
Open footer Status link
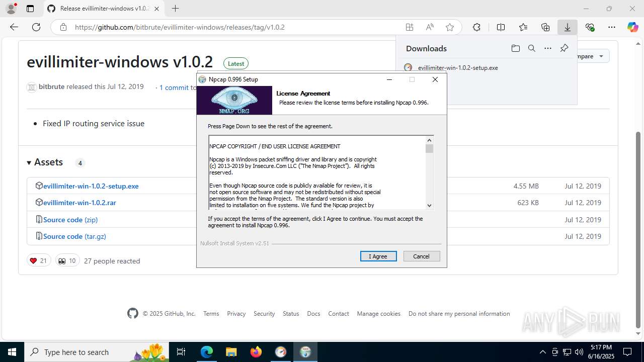pos(291,313)
